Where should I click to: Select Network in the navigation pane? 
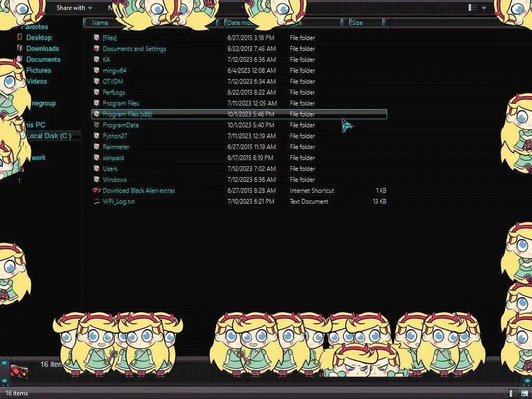tap(38, 157)
